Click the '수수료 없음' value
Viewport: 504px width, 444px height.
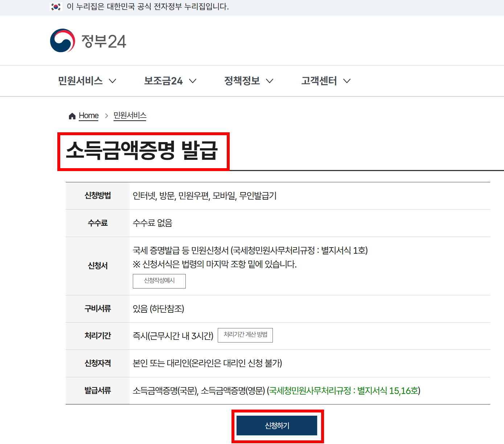coord(152,223)
